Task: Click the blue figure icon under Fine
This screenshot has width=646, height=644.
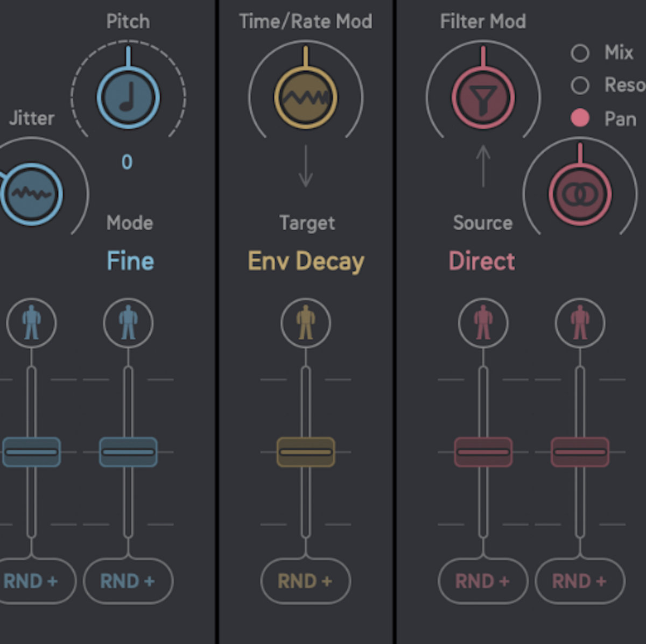Action: click(128, 323)
